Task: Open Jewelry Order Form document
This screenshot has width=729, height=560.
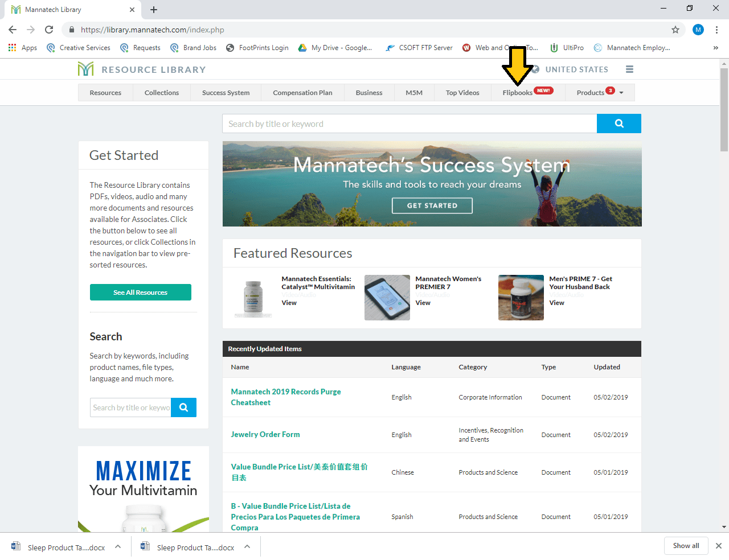Action: (265, 434)
